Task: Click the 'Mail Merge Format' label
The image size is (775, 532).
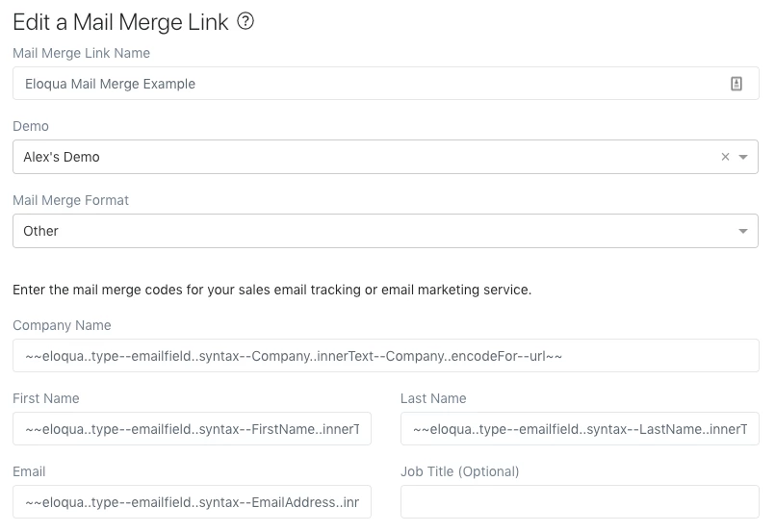Action: [71, 200]
